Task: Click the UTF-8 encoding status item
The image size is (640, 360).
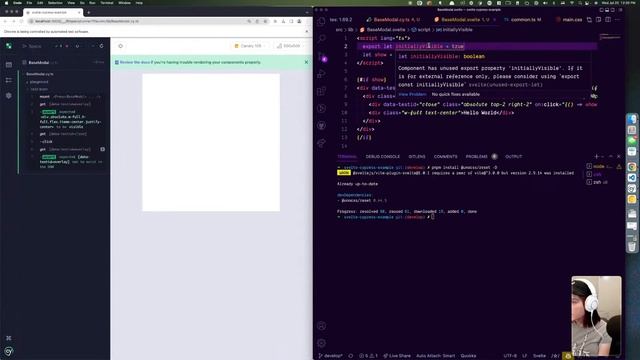Action: (510, 356)
